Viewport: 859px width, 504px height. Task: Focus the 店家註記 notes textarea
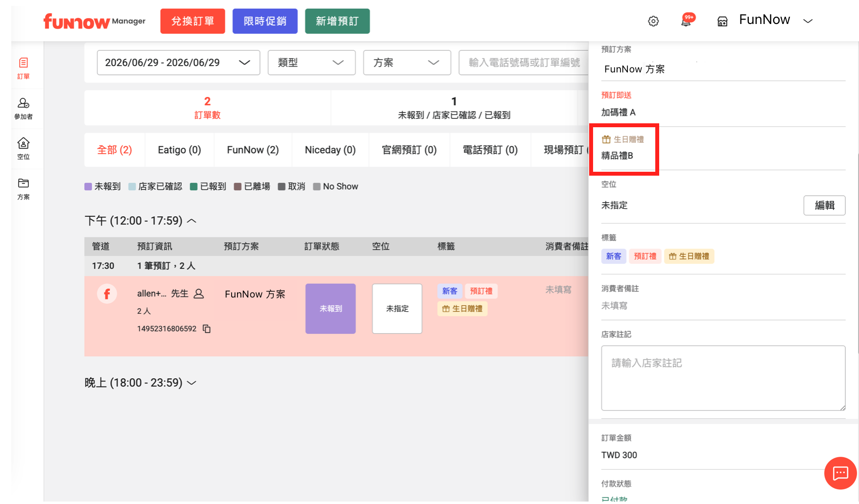pos(723,378)
